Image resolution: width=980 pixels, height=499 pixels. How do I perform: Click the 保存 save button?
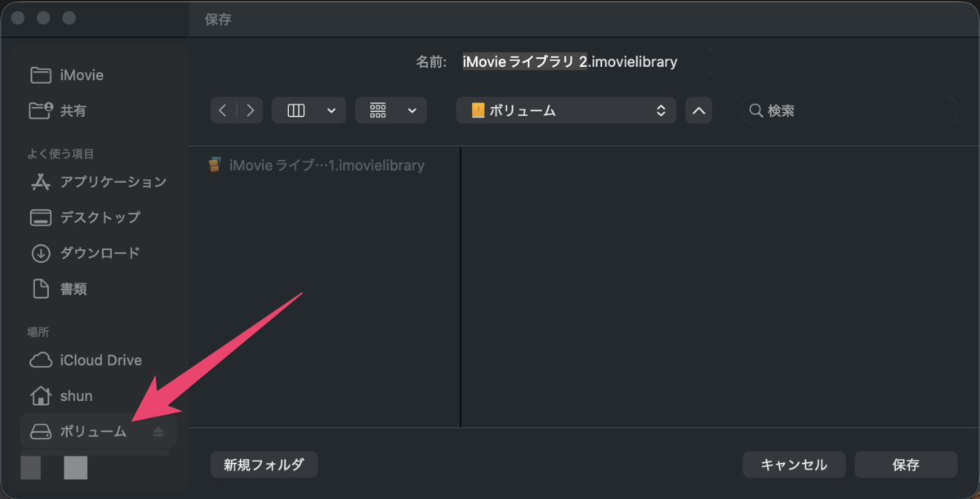point(906,465)
